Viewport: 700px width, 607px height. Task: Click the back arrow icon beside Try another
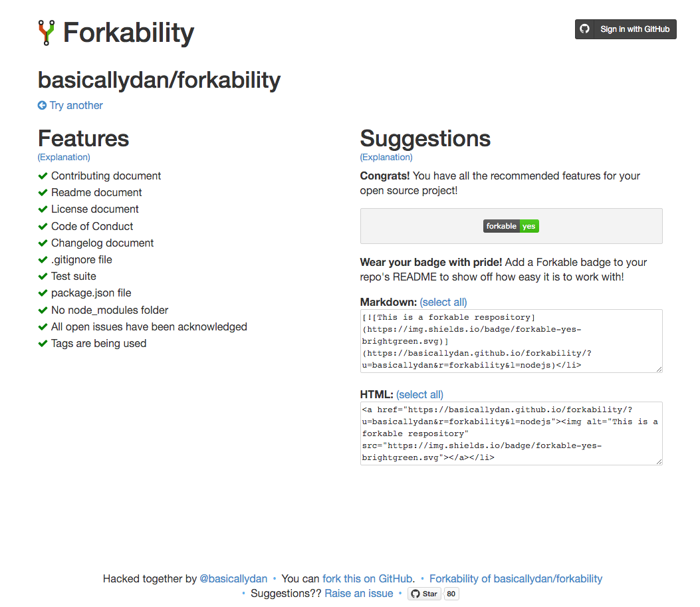(42, 105)
